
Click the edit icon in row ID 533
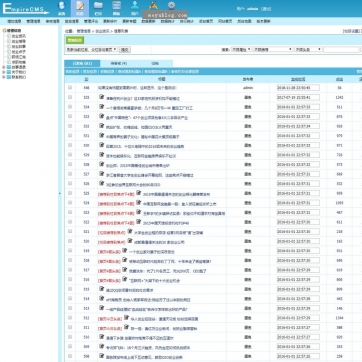(102, 116)
